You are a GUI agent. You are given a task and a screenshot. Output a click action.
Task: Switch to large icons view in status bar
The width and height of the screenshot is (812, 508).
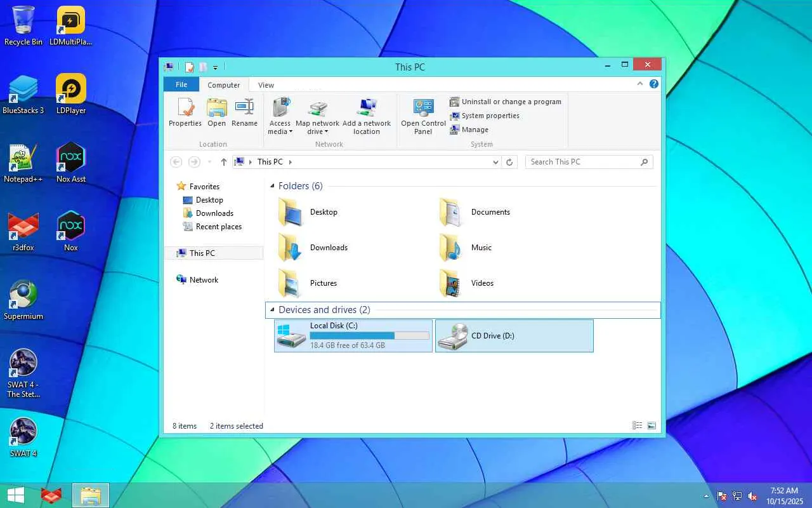point(652,425)
